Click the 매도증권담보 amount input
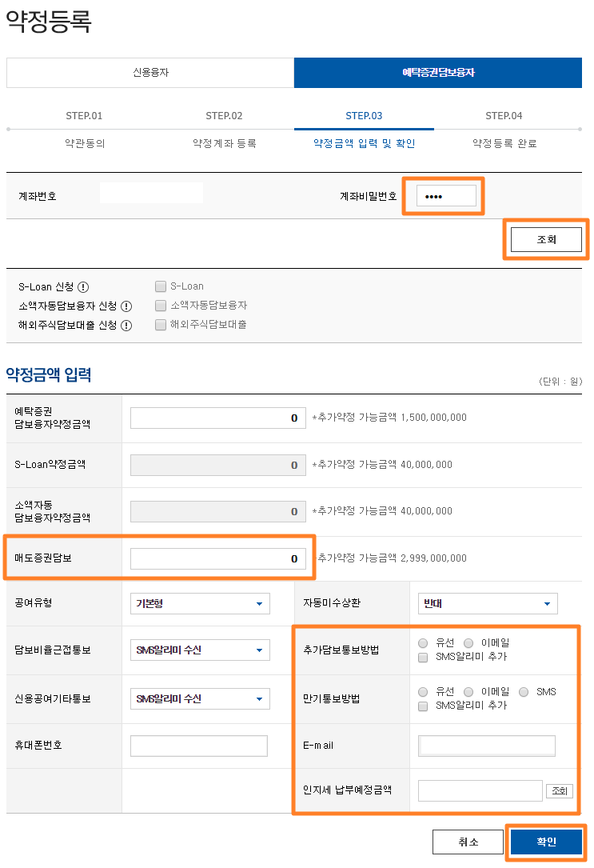The image size is (594, 868). pos(218,558)
